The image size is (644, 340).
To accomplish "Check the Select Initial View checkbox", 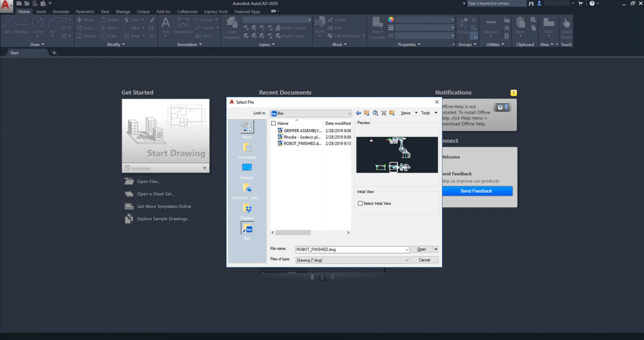I will click(360, 203).
